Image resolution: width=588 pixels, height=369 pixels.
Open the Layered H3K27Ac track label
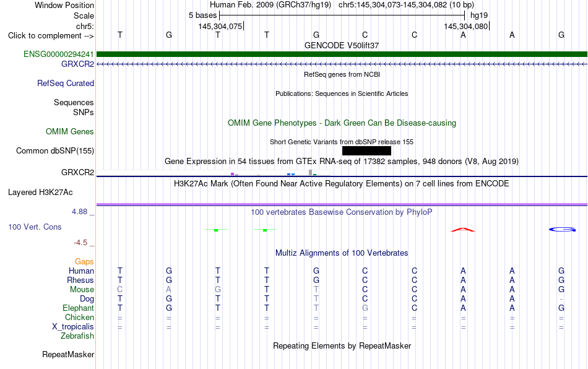[x=40, y=193]
